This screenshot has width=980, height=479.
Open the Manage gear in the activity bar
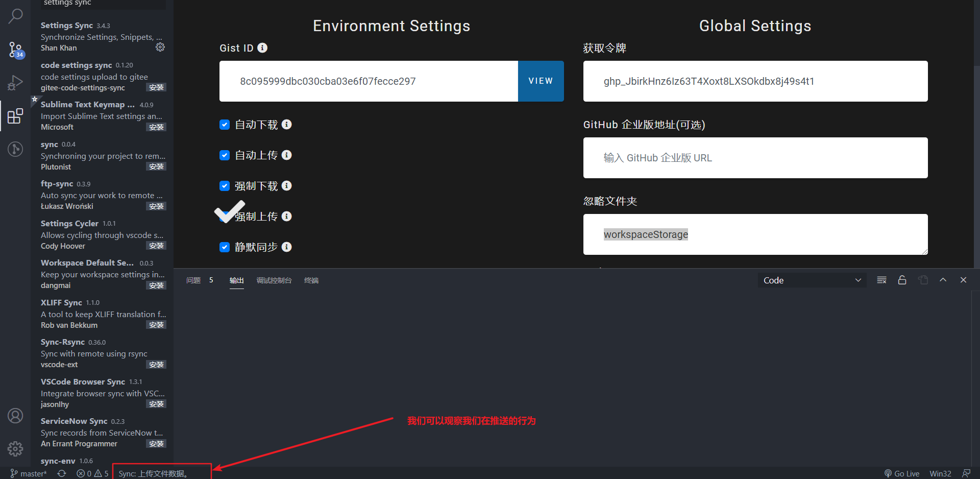tap(15, 449)
